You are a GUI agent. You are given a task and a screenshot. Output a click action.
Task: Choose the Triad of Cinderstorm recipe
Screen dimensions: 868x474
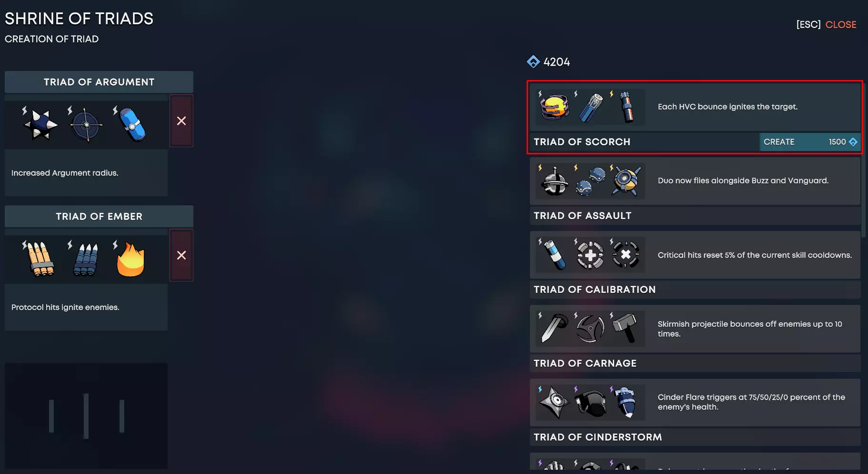(x=695, y=413)
